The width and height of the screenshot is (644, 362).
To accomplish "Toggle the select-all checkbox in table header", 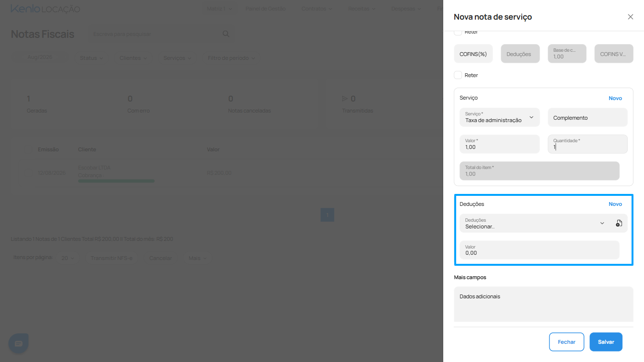I will click(x=28, y=149).
